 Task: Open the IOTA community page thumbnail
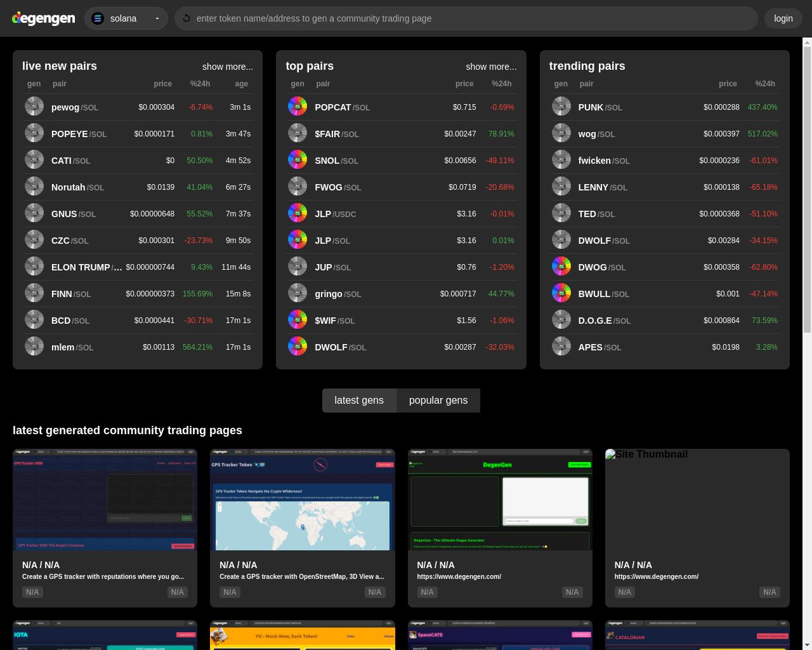(x=105, y=635)
